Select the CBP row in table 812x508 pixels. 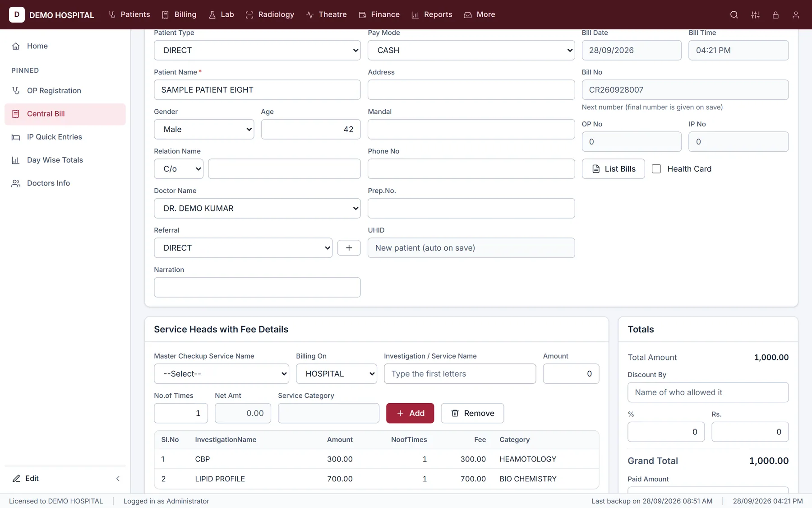point(376,459)
